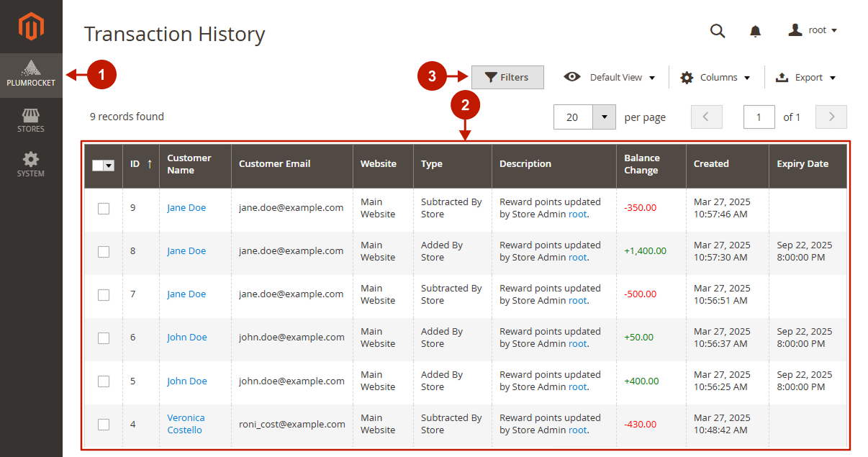Click the current page number field
The image size is (868, 457).
759,117
